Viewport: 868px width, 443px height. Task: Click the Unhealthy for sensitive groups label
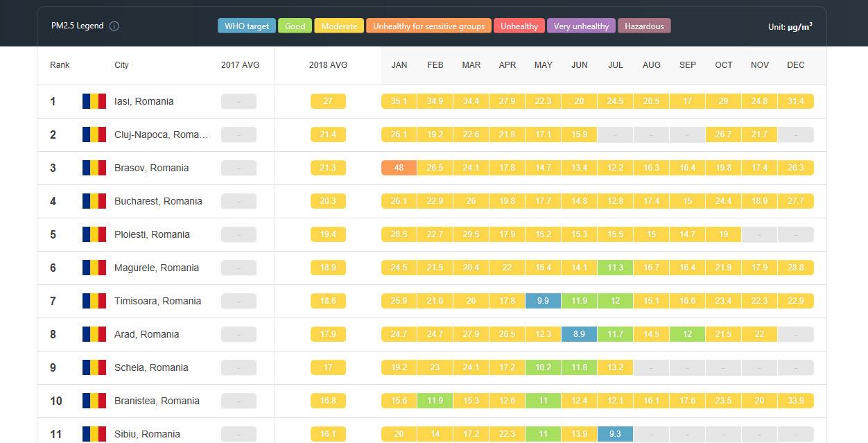tap(428, 26)
